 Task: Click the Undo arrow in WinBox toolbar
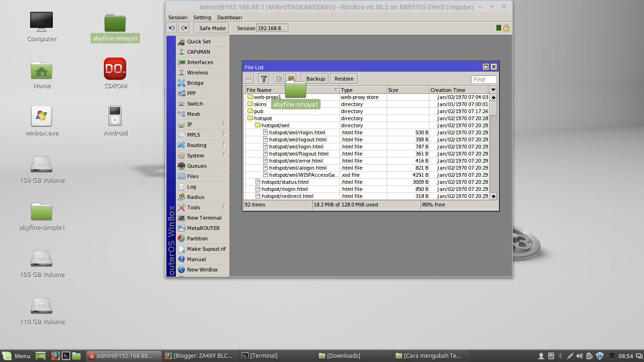[172, 28]
